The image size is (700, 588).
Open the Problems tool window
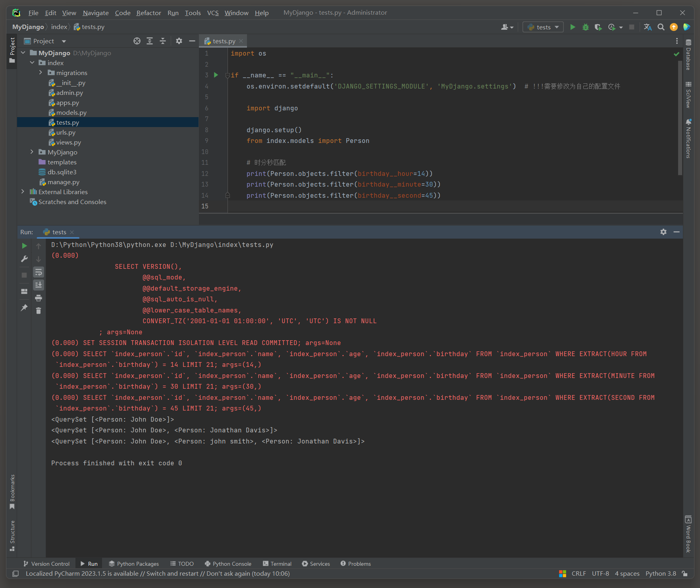pos(356,564)
